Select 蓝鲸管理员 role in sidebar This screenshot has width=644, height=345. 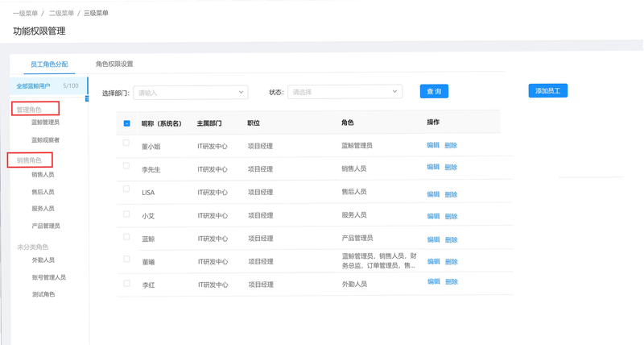tap(46, 123)
